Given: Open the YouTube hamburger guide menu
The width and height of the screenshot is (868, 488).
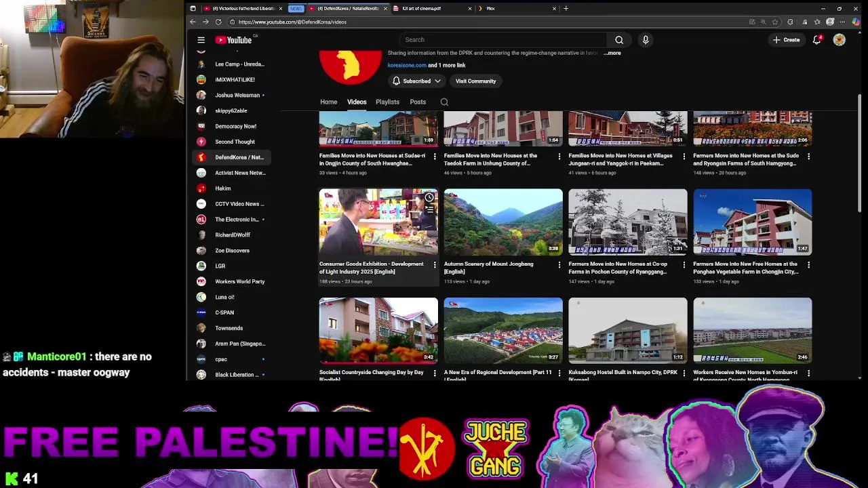Looking at the screenshot, I should (201, 40).
